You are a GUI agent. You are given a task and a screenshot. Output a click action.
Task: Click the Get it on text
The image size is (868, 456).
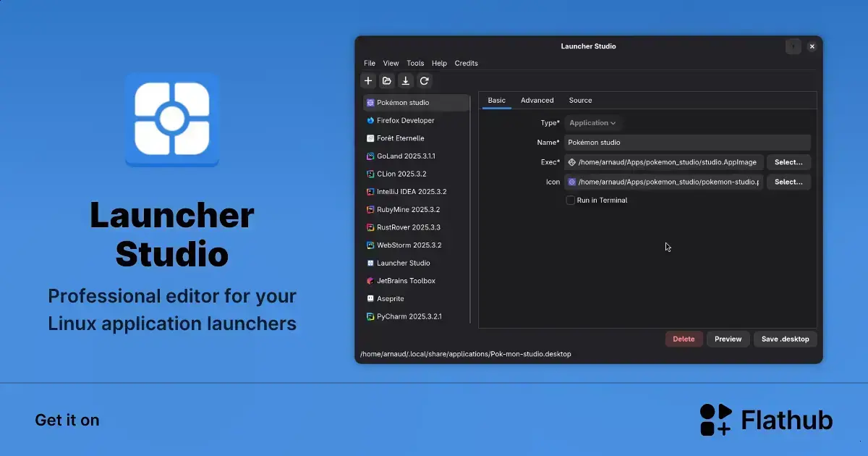67,421
